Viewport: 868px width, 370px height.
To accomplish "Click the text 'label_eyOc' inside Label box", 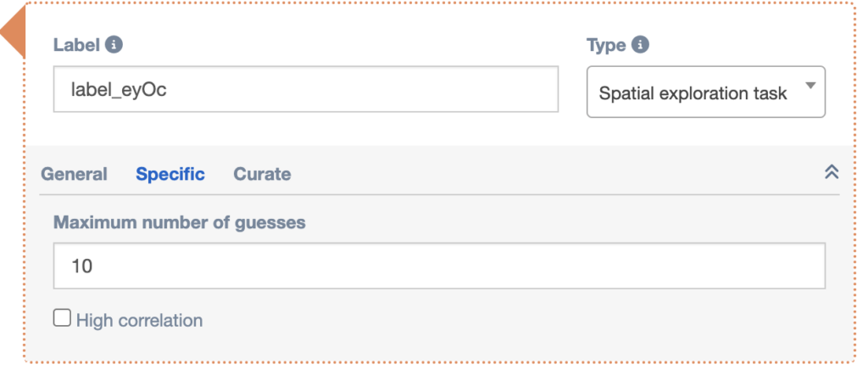I will pyautogui.click(x=120, y=89).
